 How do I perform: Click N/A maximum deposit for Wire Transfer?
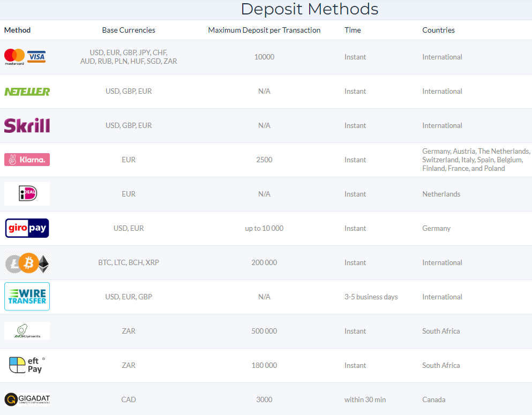[264, 297]
